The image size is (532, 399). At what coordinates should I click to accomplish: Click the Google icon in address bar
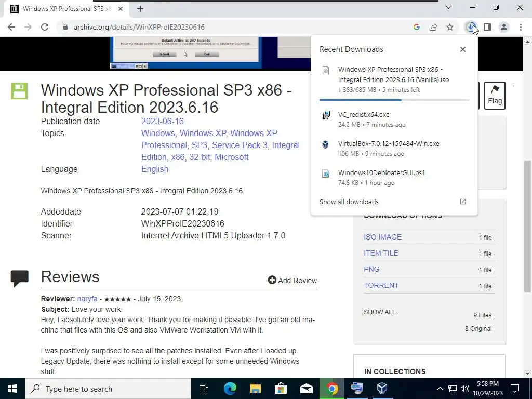(x=417, y=27)
